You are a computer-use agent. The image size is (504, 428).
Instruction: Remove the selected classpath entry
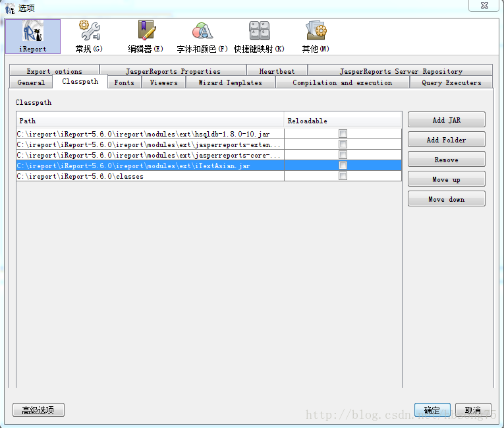[x=447, y=160]
